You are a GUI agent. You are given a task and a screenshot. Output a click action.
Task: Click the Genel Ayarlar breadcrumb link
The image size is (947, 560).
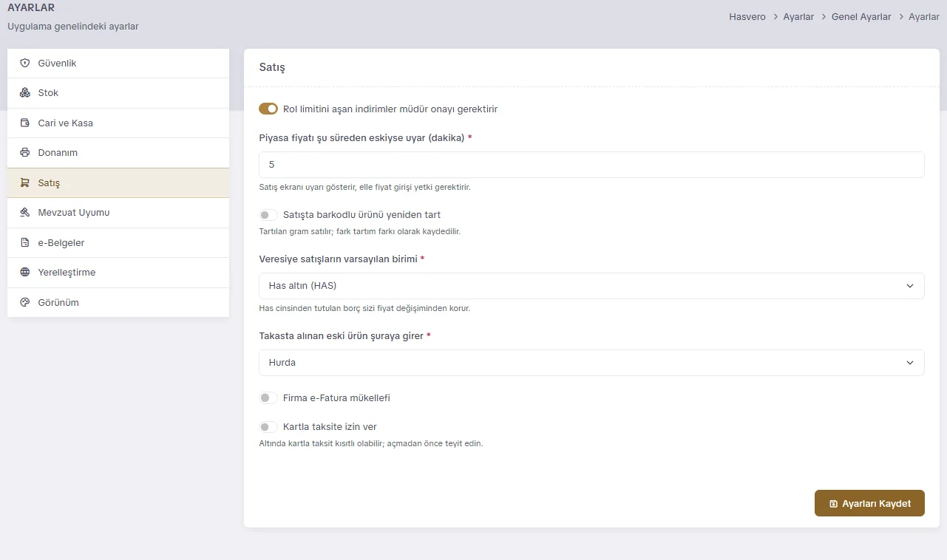point(861,17)
